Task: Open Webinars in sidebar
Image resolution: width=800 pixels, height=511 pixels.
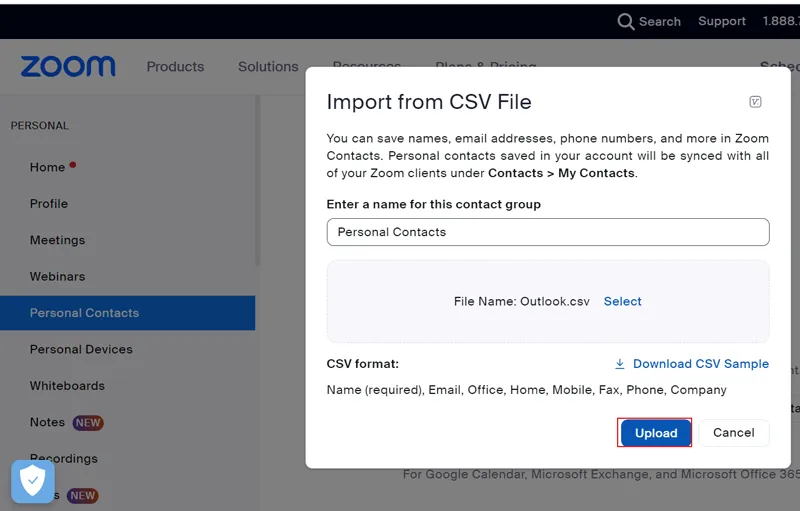Action: click(57, 276)
